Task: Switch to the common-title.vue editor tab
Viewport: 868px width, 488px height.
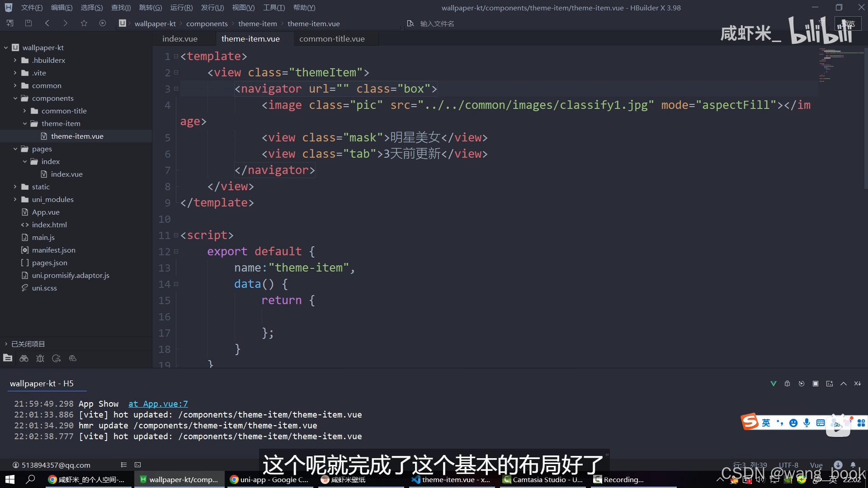Action: (332, 39)
